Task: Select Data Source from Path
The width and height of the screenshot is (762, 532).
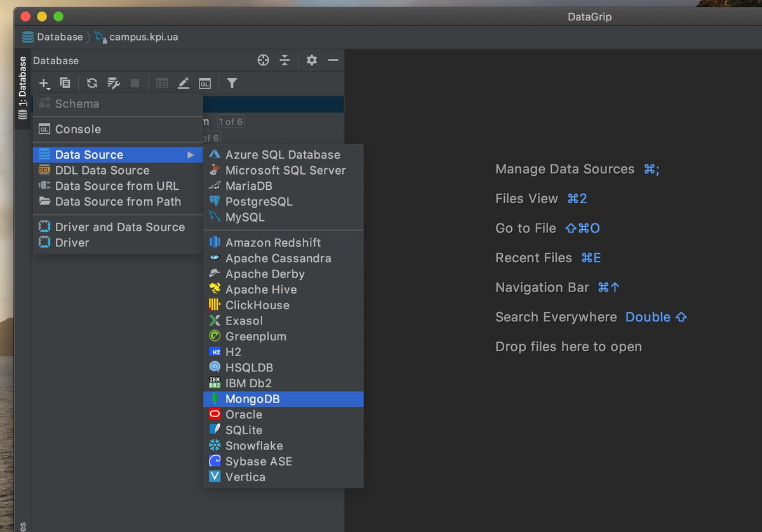Action: [118, 202]
